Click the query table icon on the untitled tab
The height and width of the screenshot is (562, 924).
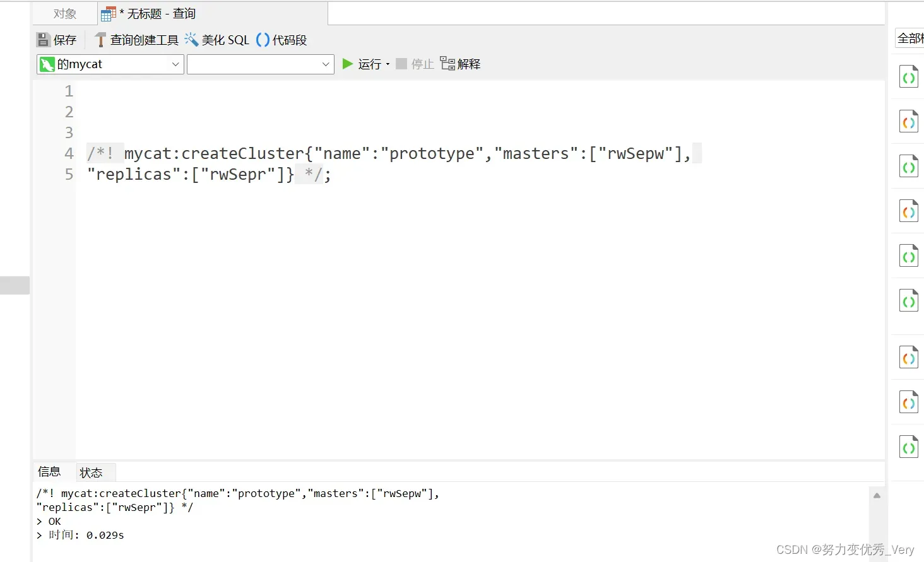(x=109, y=14)
